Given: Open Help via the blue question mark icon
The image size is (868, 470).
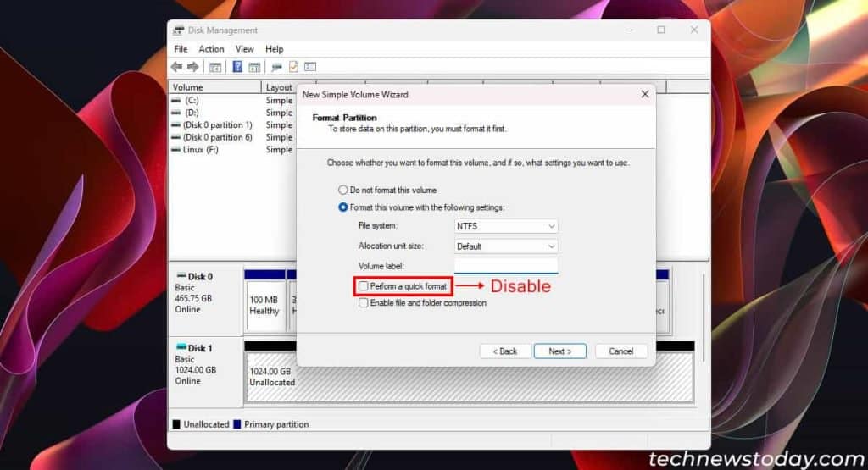Looking at the screenshot, I should tap(237, 67).
